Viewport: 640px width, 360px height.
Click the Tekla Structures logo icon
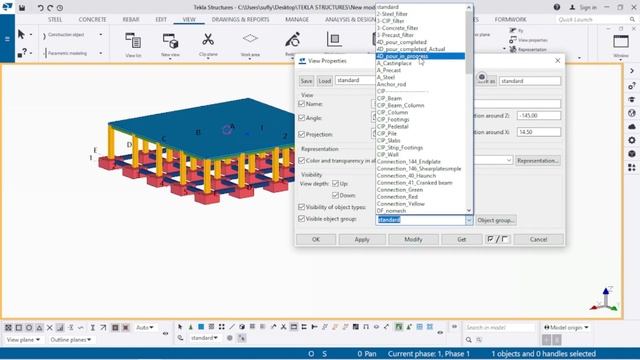tap(7, 7)
